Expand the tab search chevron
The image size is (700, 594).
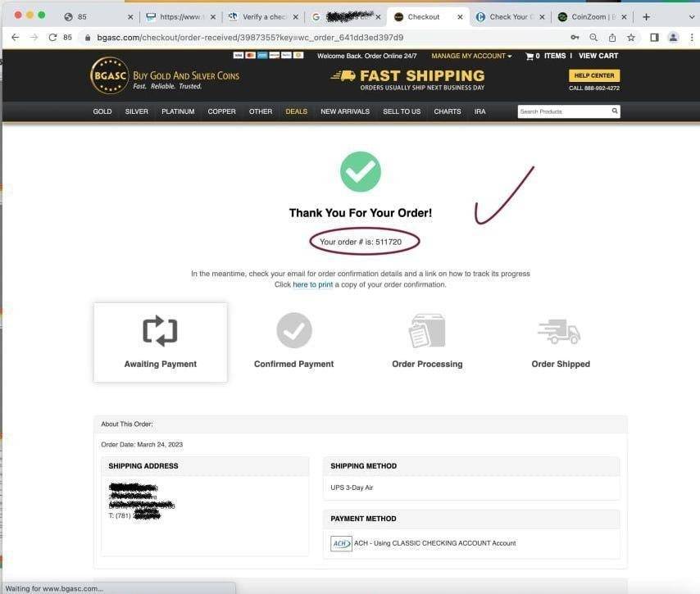(x=692, y=17)
